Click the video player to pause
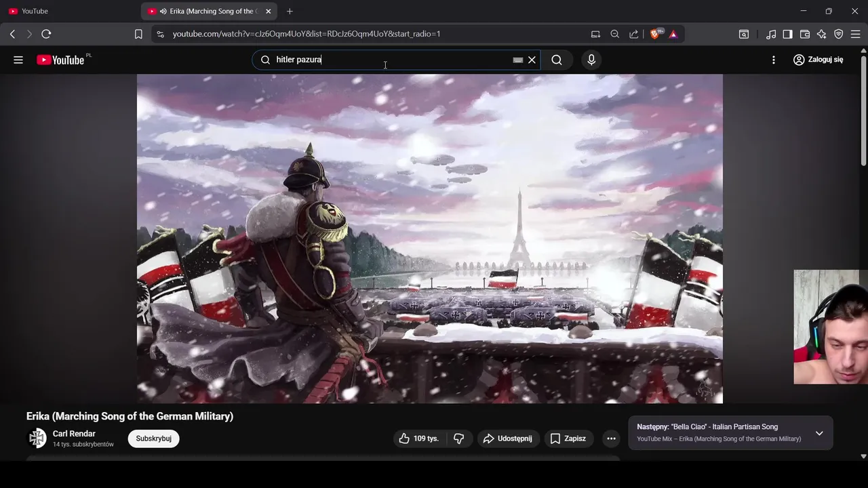 click(430, 239)
